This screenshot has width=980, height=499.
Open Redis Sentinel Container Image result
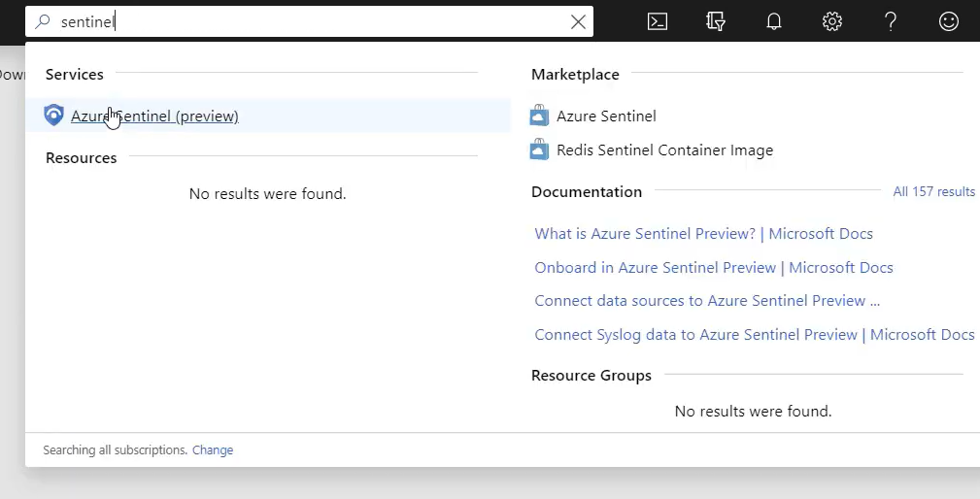665,150
